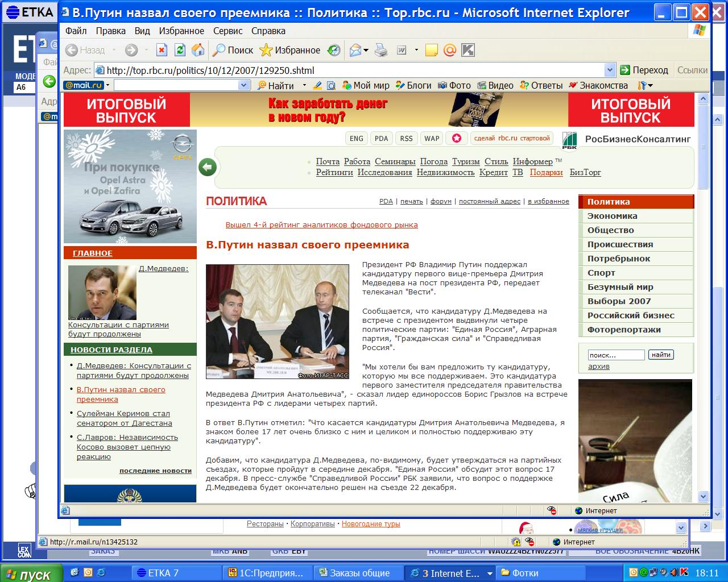Go to Home page icon
This screenshot has height=582, width=728.
(x=198, y=51)
